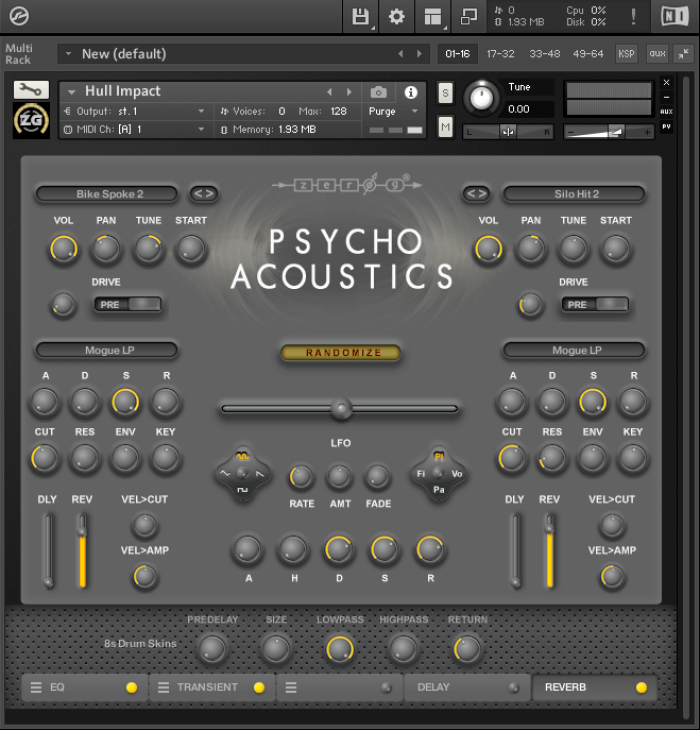Click next multi rack preset arrow
Image resolution: width=700 pixels, height=730 pixels.
click(x=419, y=54)
